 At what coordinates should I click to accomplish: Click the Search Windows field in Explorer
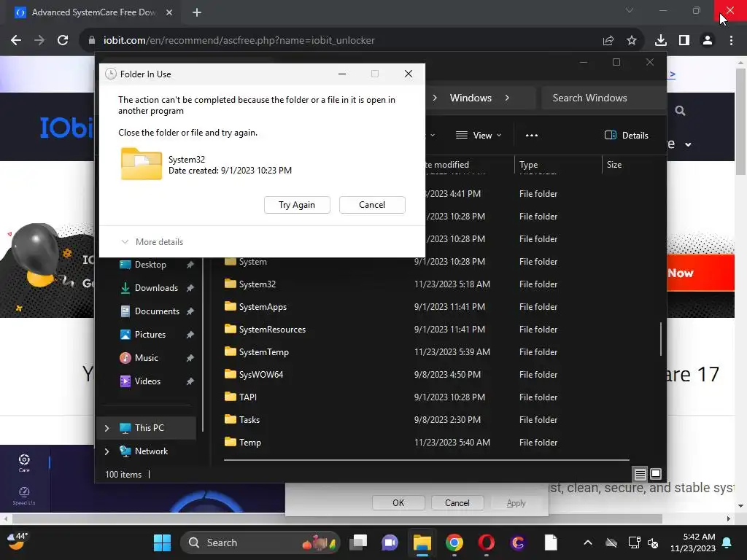pos(603,98)
